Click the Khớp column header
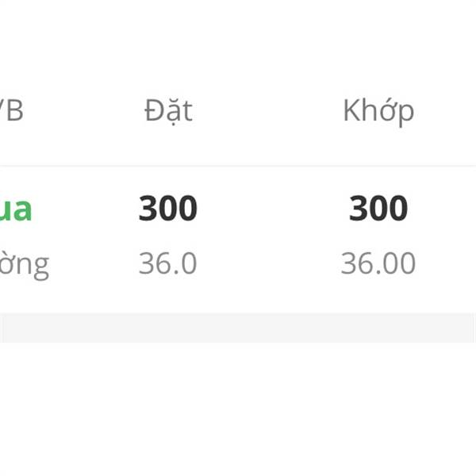 click(x=378, y=112)
